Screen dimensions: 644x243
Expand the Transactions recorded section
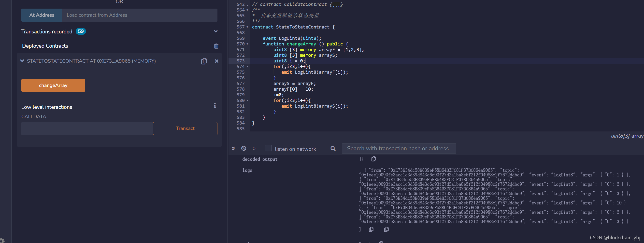click(x=216, y=31)
